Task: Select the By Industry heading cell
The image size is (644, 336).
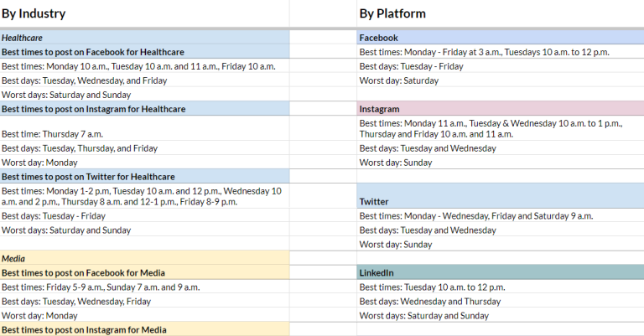Action: (x=34, y=13)
